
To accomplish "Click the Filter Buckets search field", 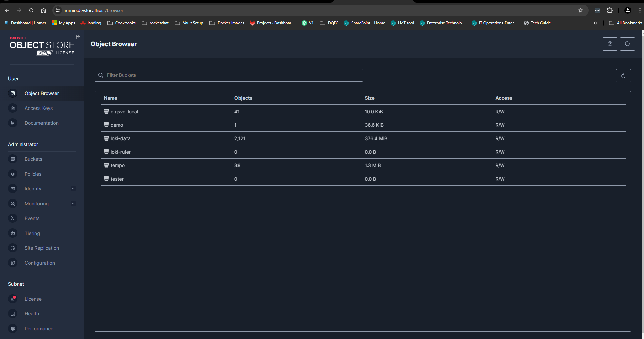I will coord(229,75).
